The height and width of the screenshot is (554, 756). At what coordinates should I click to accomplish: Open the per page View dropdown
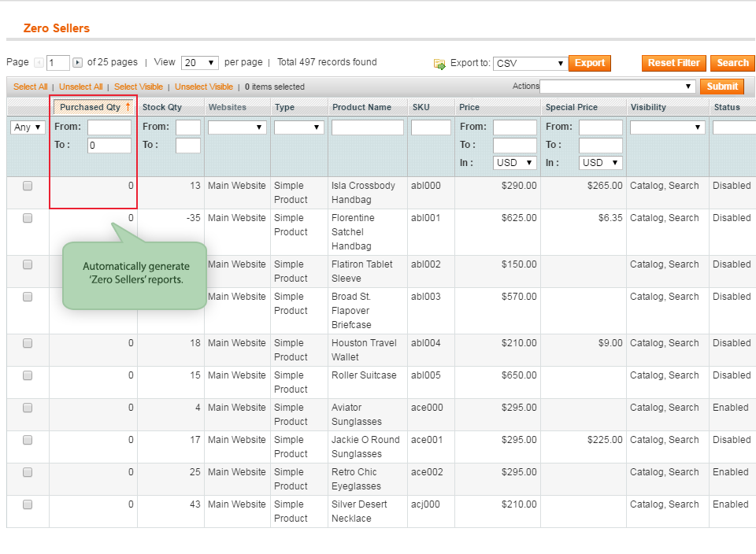tap(199, 63)
